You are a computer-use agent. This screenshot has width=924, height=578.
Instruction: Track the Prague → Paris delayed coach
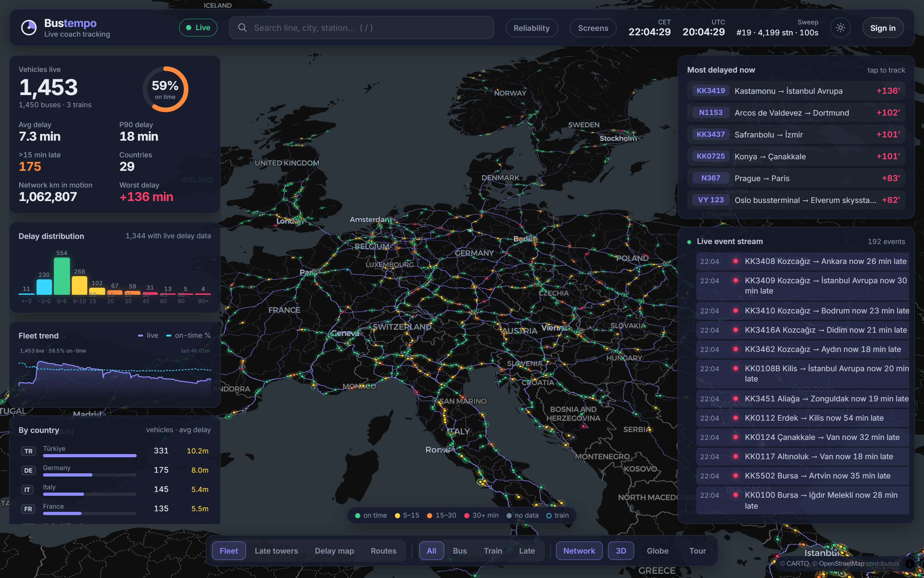[796, 178]
